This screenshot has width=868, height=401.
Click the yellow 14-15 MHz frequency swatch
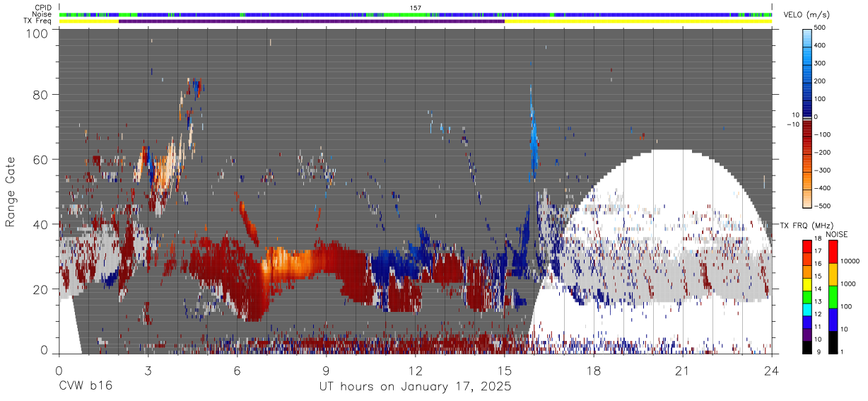(x=807, y=284)
